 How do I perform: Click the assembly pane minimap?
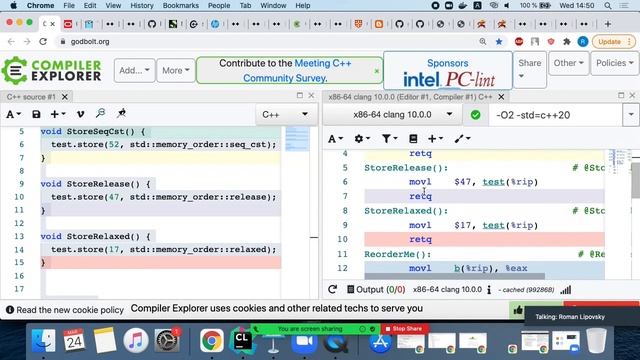(x=618, y=161)
